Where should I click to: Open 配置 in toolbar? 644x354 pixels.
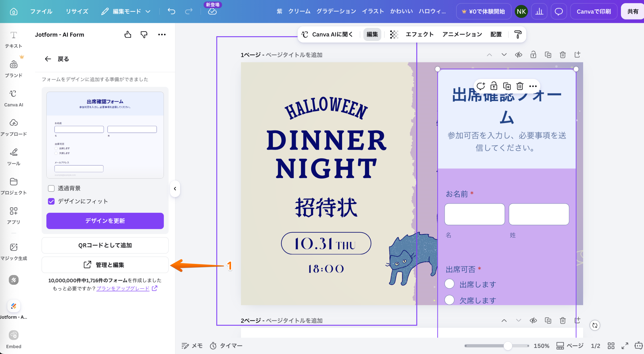click(496, 34)
